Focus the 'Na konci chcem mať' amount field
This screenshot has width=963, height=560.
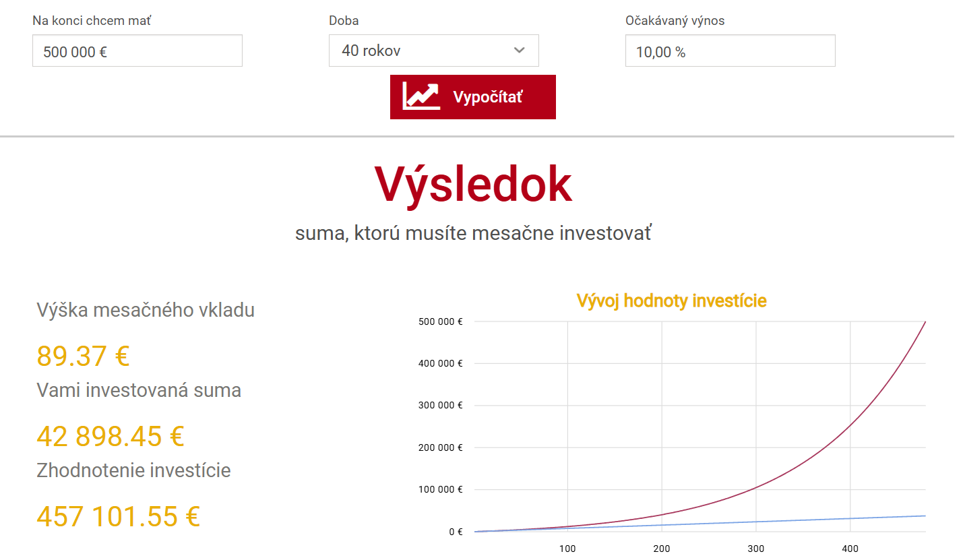pyautogui.click(x=137, y=51)
